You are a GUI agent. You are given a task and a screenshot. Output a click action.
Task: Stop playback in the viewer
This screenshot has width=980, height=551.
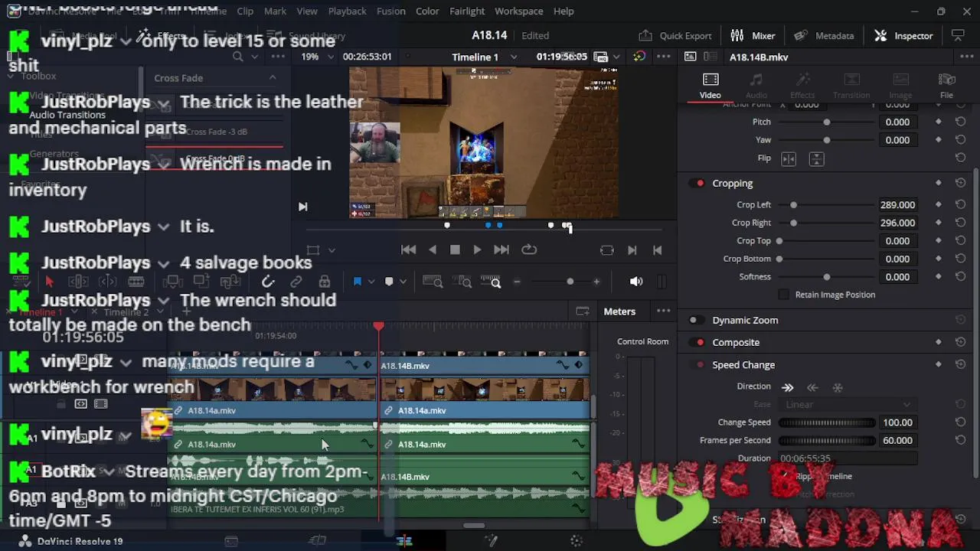point(455,249)
